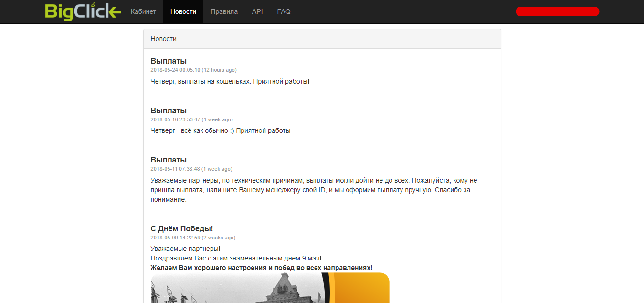This screenshot has width=644, height=303.
Task: Click the Новости panel heading
Action: click(x=163, y=39)
